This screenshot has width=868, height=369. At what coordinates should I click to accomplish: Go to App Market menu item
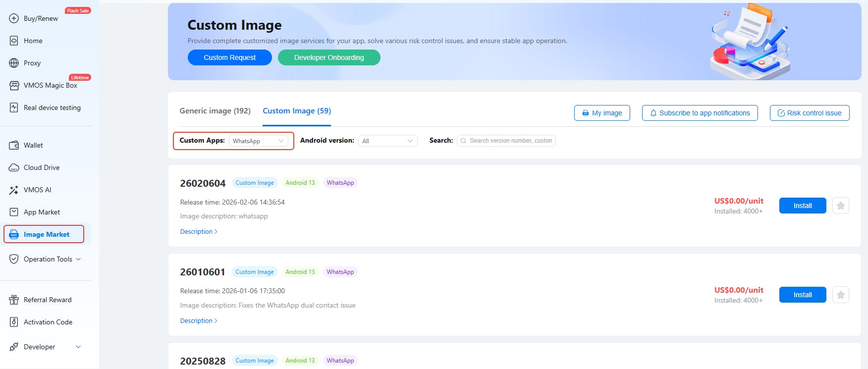coord(42,212)
